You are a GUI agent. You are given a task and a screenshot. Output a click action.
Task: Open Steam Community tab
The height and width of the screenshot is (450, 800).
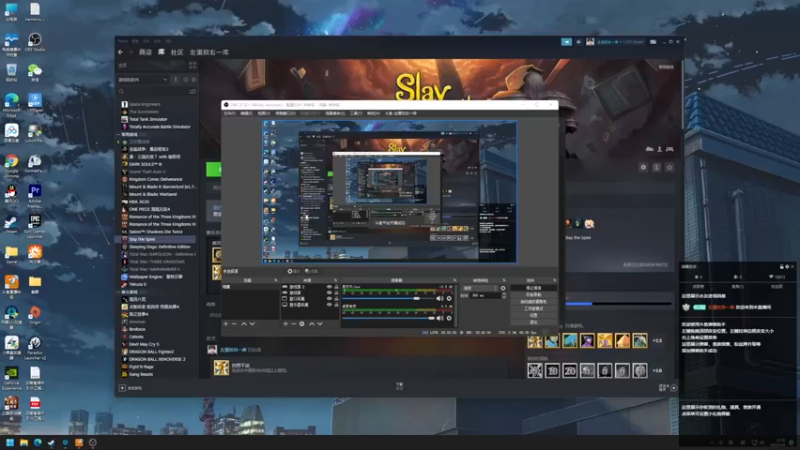coord(177,52)
